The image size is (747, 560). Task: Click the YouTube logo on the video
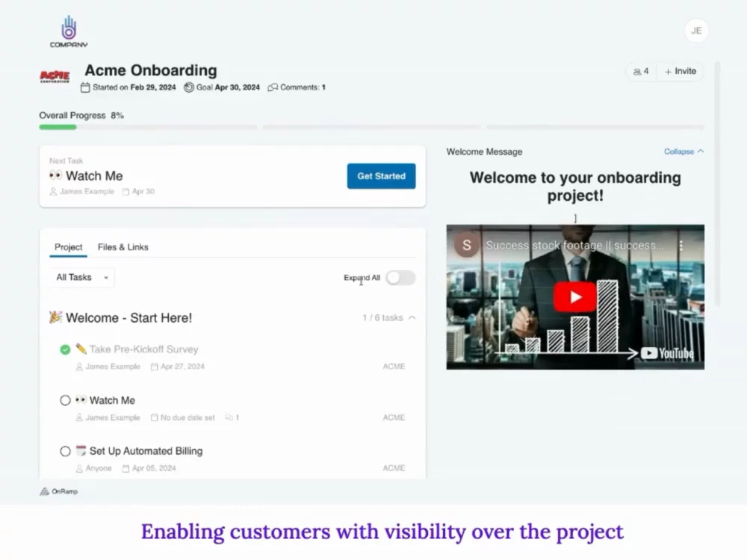coord(667,353)
